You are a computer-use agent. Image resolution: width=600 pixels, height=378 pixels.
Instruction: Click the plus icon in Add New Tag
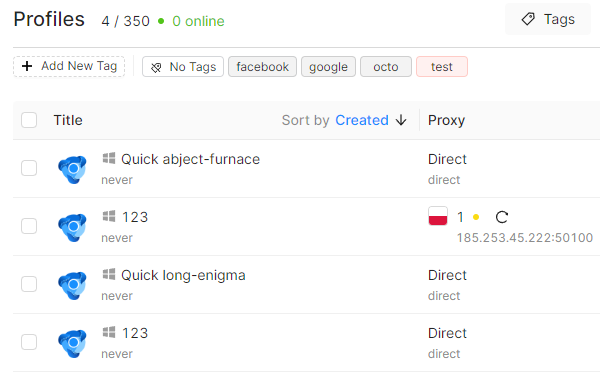tap(27, 66)
